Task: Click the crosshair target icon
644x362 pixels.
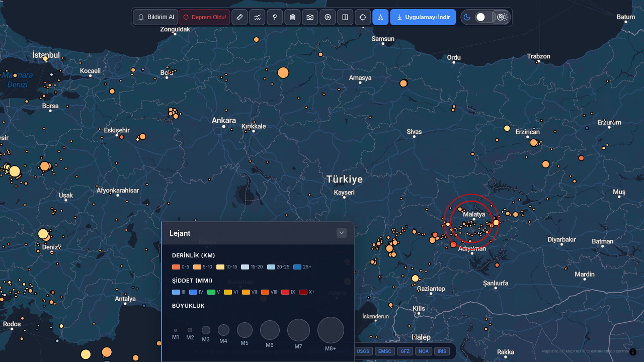Action: coord(363,17)
